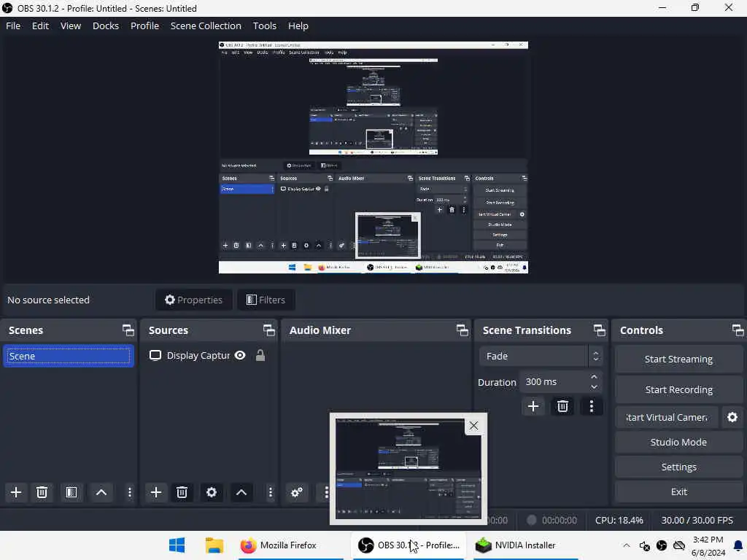Open transition properties three-dot menu
The image size is (747, 560).
point(592,406)
